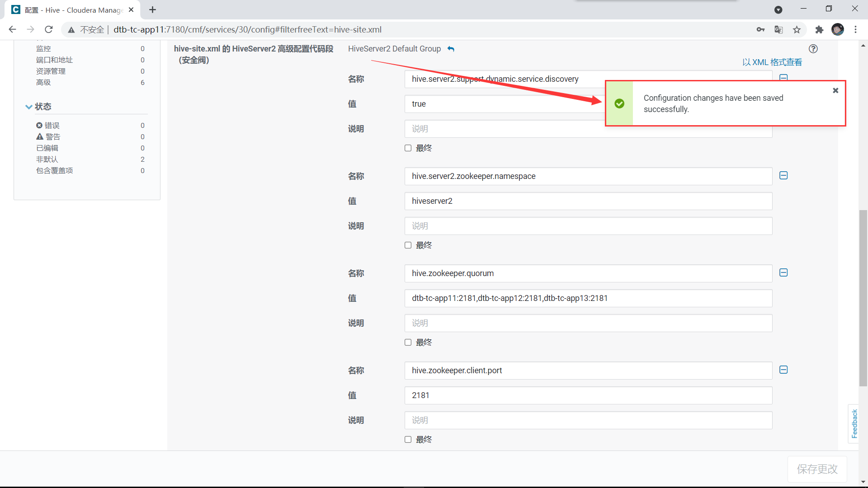
Task: Select the 包含覆盖项 status filter
Action: click(54, 170)
